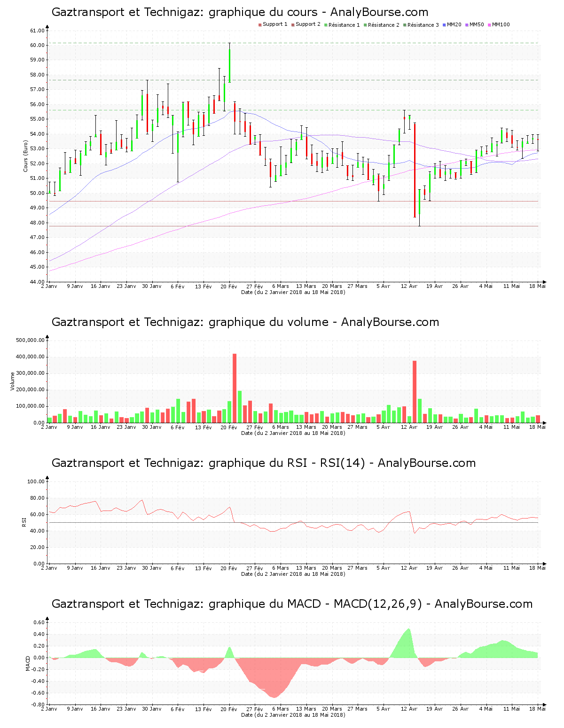Select the Résistance 3 legend label
Viewport: 564px width, 728px height.
tap(423, 25)
